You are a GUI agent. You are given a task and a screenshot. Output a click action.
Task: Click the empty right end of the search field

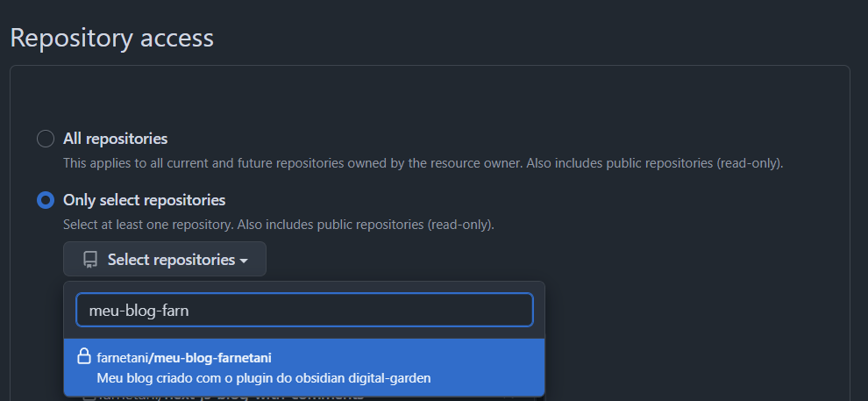pyautogui.click(x=491, y=309)
